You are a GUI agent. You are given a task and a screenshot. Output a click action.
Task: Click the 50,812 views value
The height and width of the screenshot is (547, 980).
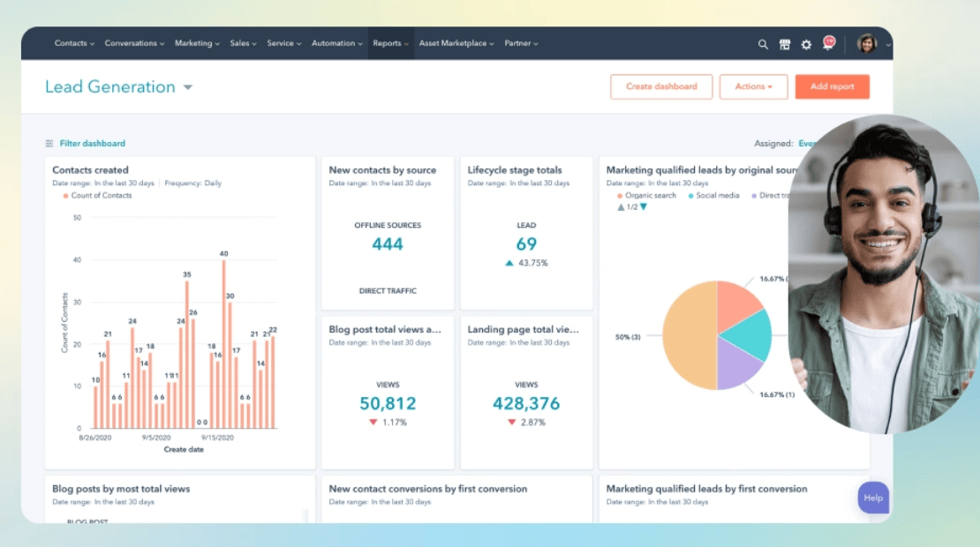tap(388, 403)
